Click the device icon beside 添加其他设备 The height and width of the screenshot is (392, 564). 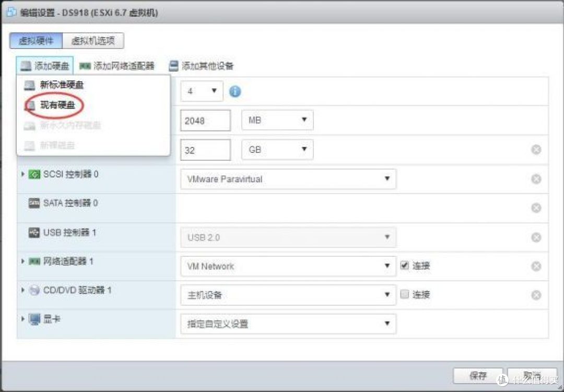174,66
